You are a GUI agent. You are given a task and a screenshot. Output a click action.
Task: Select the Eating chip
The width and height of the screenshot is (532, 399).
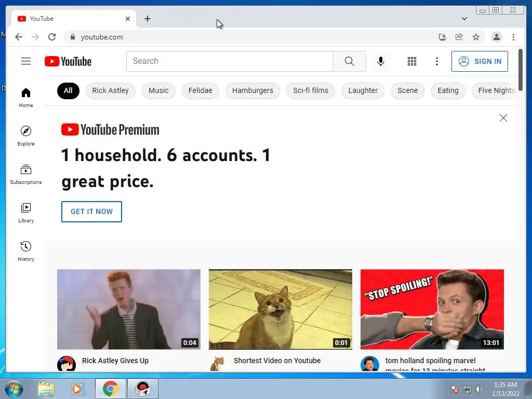pyautogui.click(x=448, y=90)
